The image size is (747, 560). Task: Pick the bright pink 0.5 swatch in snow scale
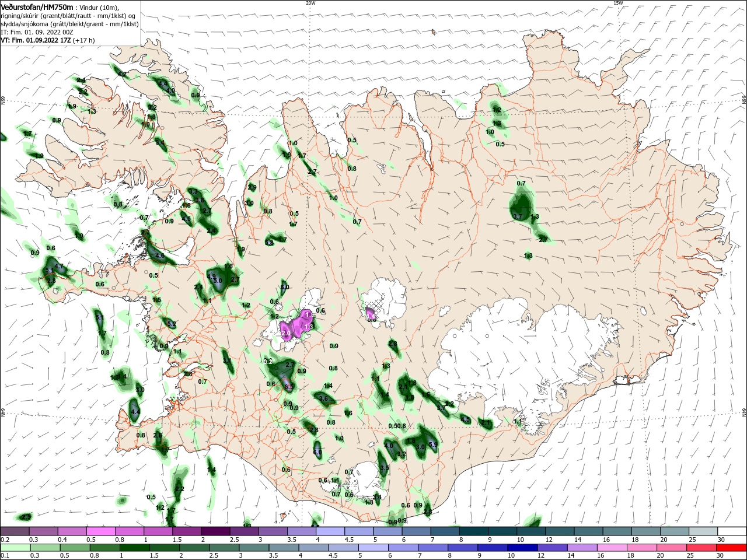100,531
